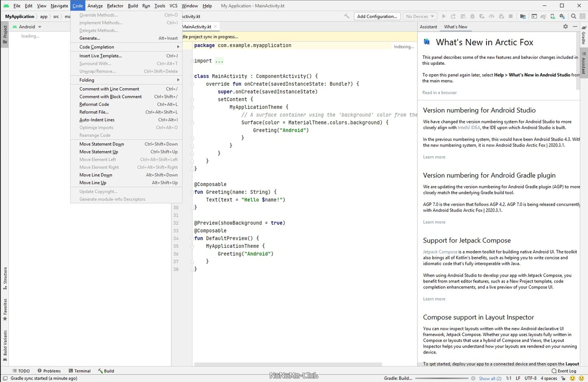Toggle the Favorites tool window stripe

click(x=5, y=310)
